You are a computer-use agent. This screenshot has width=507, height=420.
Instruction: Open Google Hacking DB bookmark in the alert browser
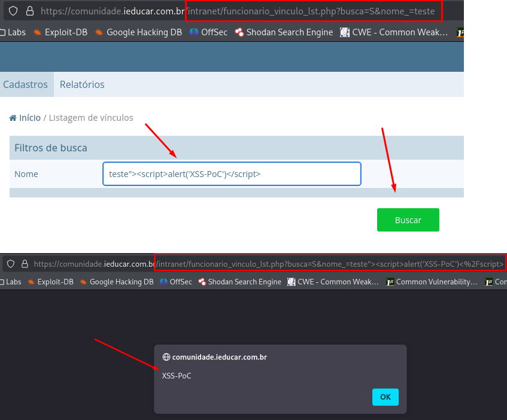pyautogui.click(x=117, y=282)
